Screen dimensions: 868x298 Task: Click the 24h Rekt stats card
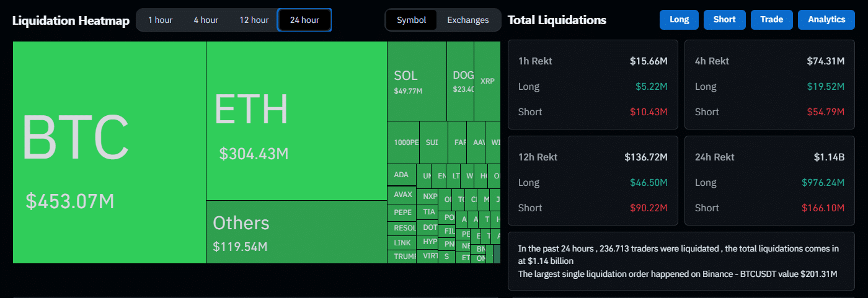(x=769, y=181)
